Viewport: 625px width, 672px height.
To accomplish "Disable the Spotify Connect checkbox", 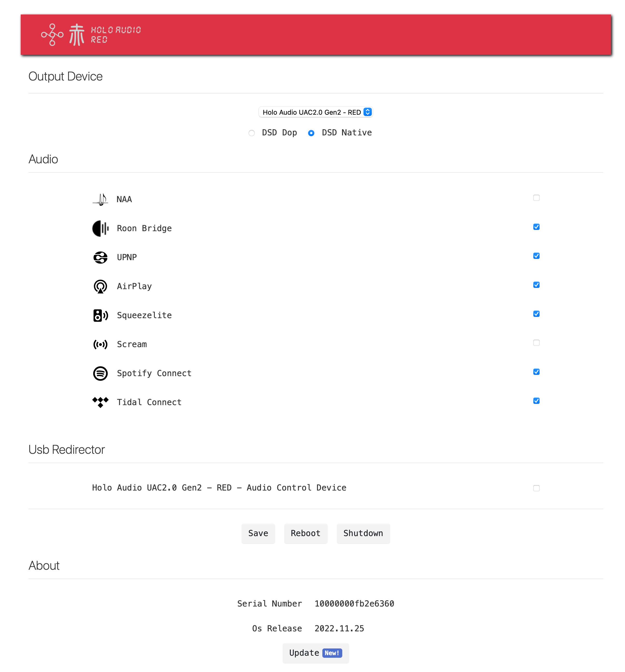I will 536,372.
